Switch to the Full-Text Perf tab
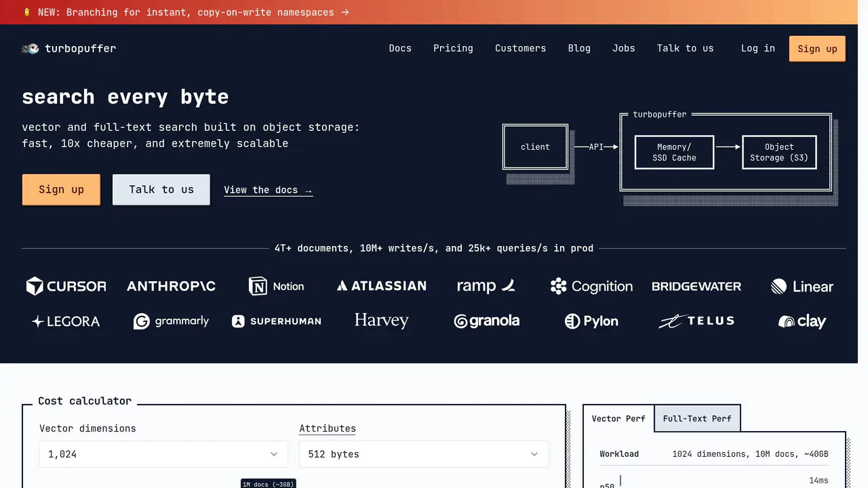This screenshot has height=488, width=868. (x=697, y=419)
